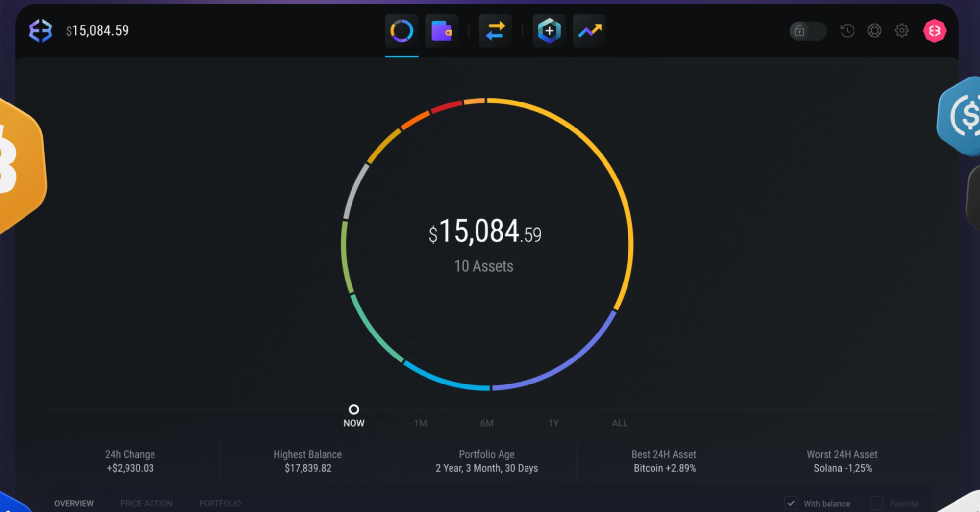Open the trending chart icon
980x512 pixels.
point(589,31)
